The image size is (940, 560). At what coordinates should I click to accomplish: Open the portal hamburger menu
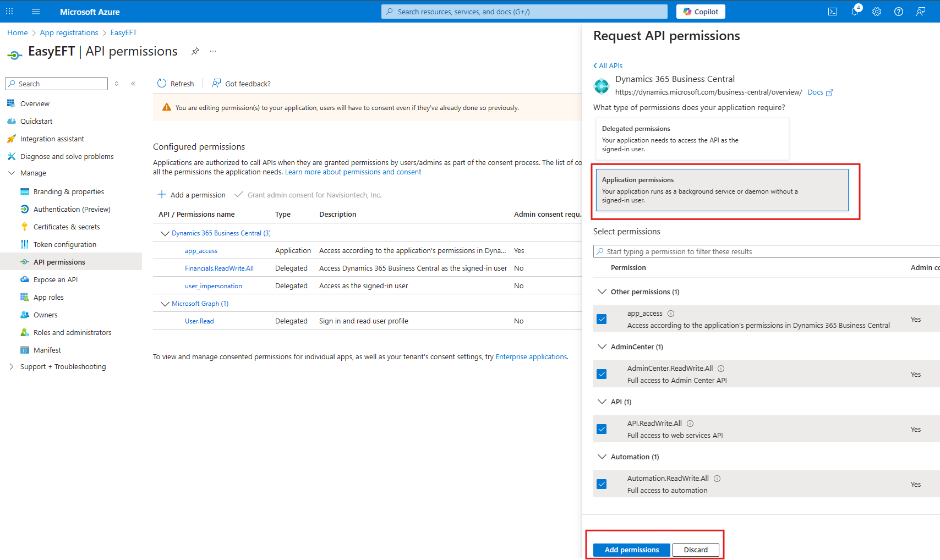tap(36, 12)
